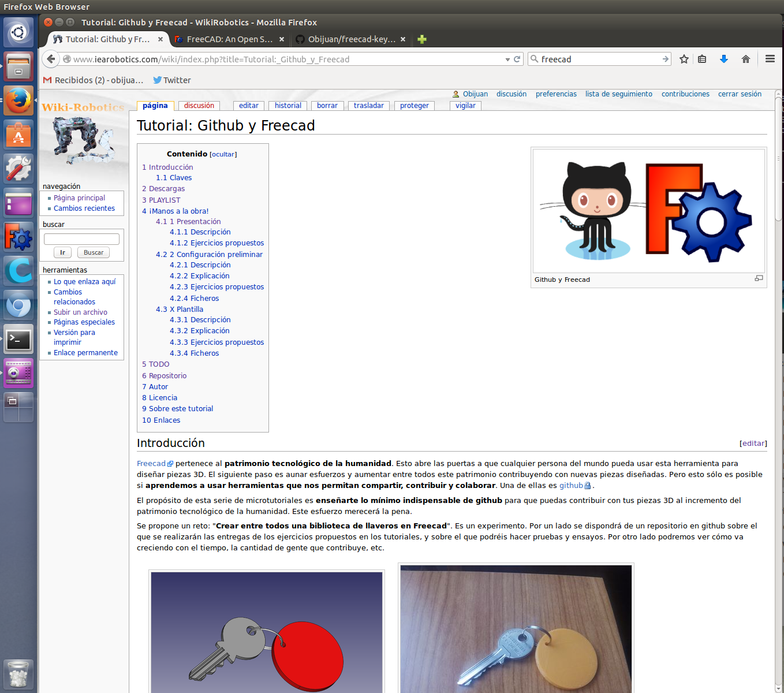The image size is (784, 693).
Task: Enlarge the Github y Freecad thumbnail image
Action: pos(759,278)
